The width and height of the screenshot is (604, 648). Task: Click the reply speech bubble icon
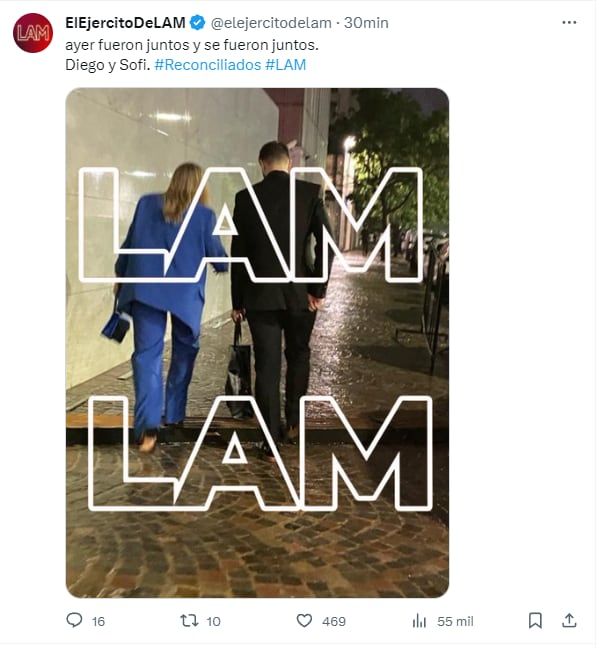point(74,621)
